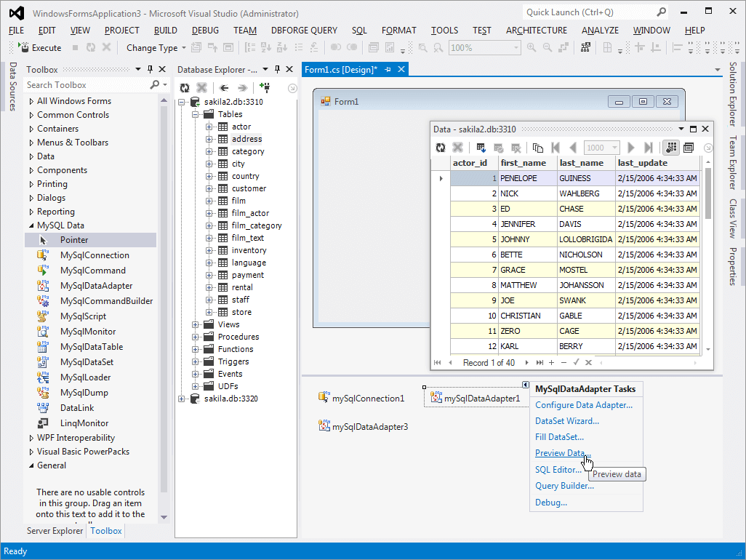
Task: Click the Quick Launch search box
Action: pyautogui.click(x=595, y=12)
